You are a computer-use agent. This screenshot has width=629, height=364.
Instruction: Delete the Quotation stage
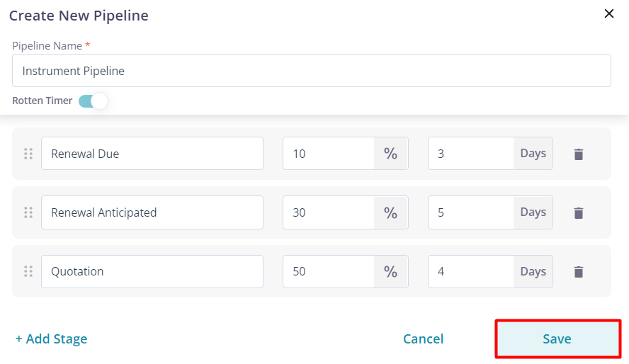coord(579,271)
